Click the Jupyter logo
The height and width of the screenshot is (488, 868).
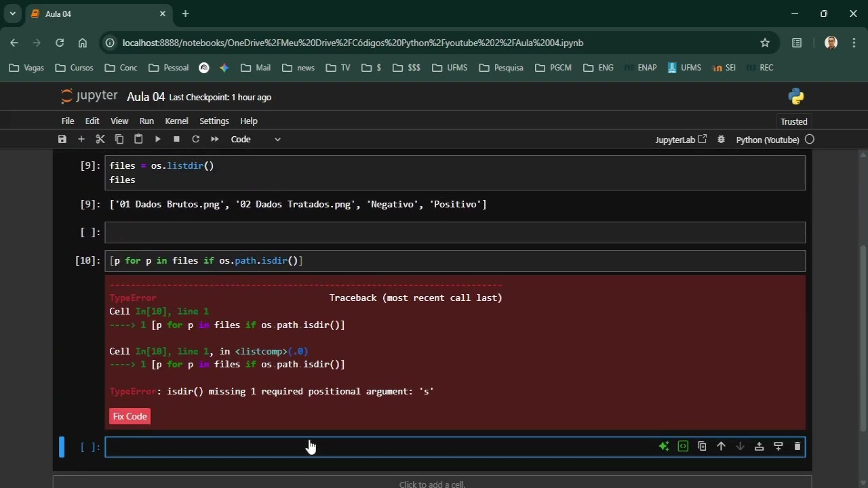pos(89,96)
